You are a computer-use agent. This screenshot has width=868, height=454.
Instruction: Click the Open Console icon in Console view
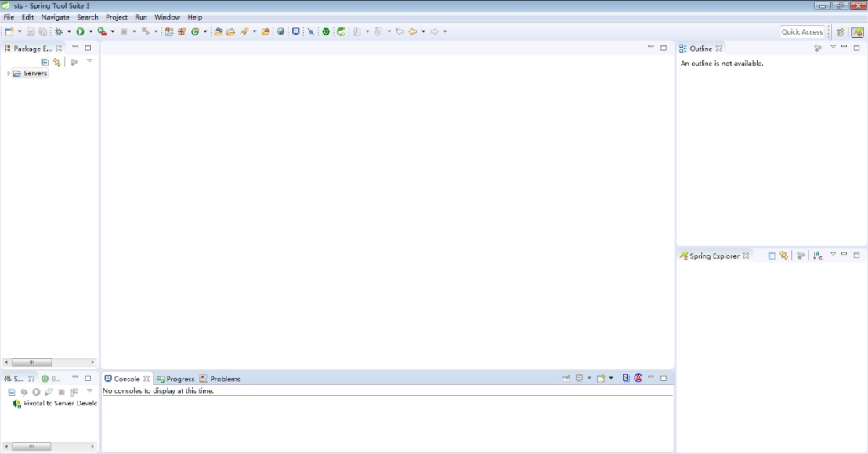(601, 378)
